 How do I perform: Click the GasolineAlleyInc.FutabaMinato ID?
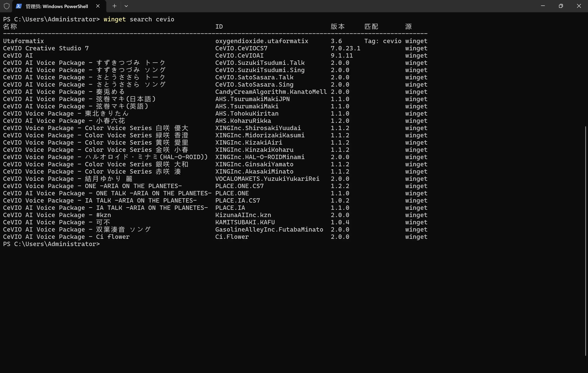point(269,230)
